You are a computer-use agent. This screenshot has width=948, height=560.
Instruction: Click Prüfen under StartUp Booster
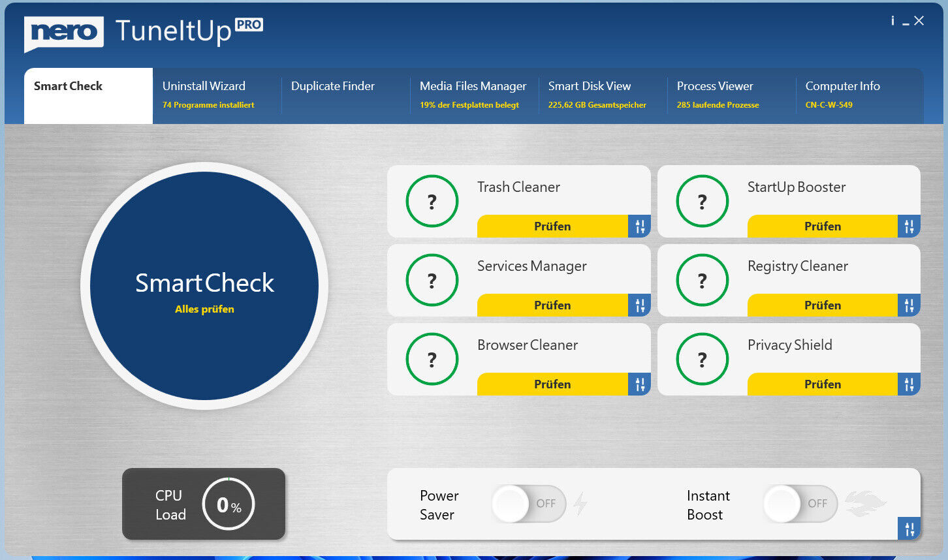[x=823, y=226]
